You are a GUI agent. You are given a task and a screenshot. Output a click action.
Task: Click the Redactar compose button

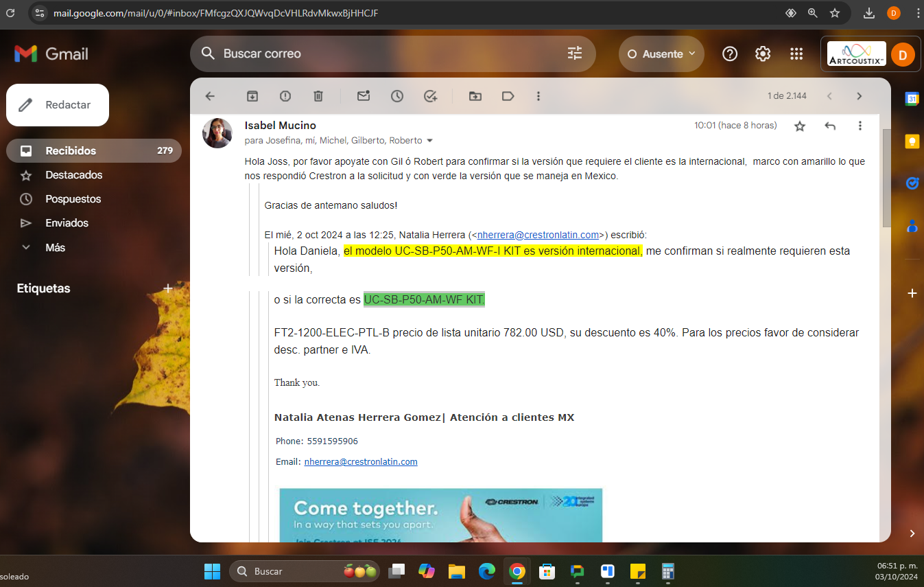58,105
